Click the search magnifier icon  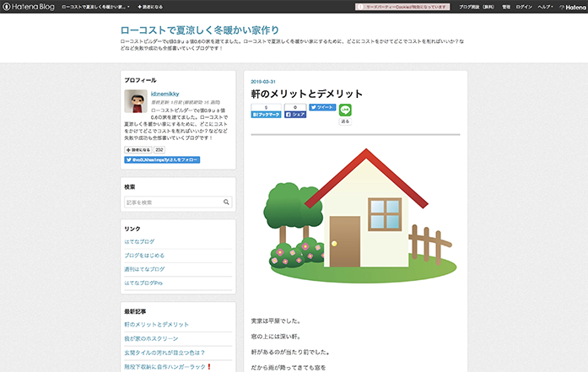tap(226, 202)
